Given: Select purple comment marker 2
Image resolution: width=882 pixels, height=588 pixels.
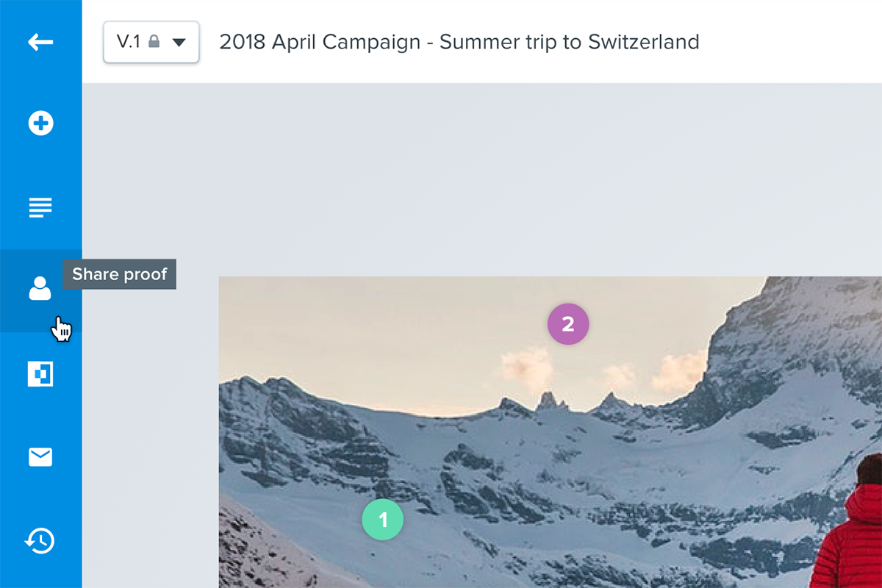Looking at the screenshot, I should [x=568, y=324].
